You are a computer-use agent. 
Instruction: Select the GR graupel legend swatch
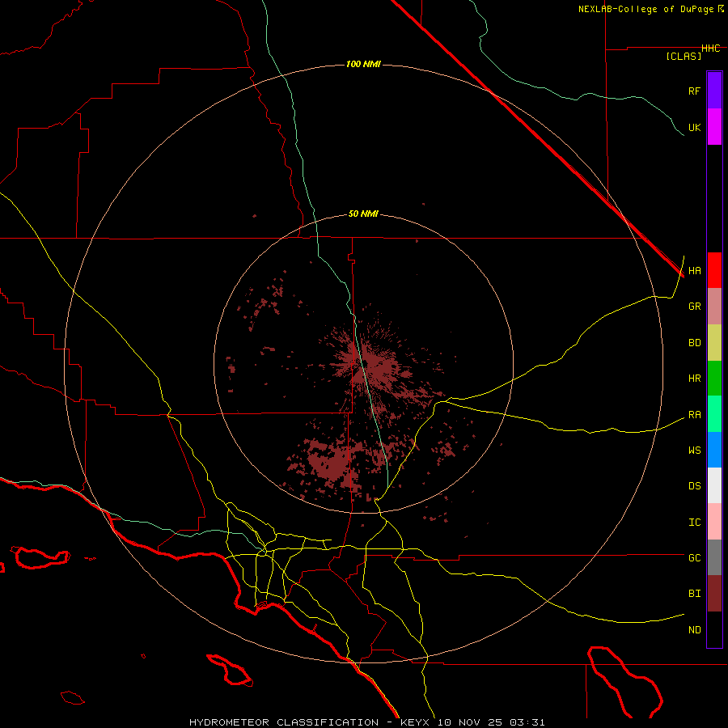tap(714, 307)
